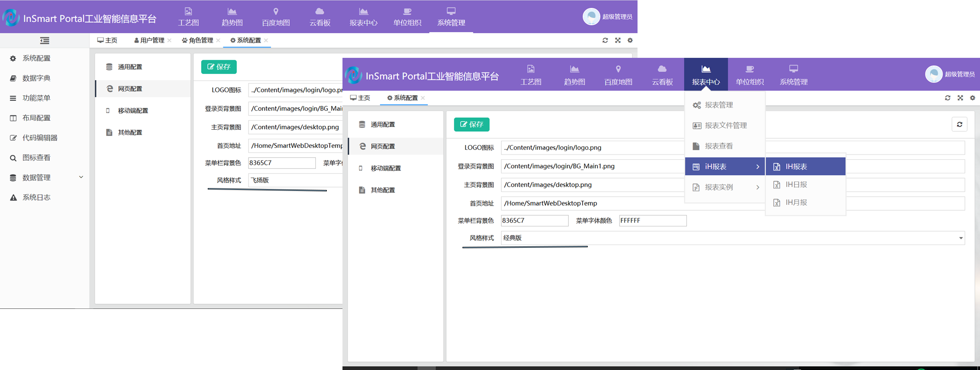Open 数据字典 in the left sidebar
The image size is (980, 370).
pyautogui.click(x=45, y=78)
